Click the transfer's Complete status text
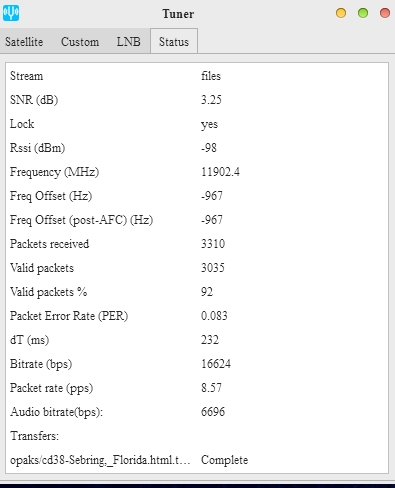395x488 pixels. pyautogui.click(x=225, y=460)
